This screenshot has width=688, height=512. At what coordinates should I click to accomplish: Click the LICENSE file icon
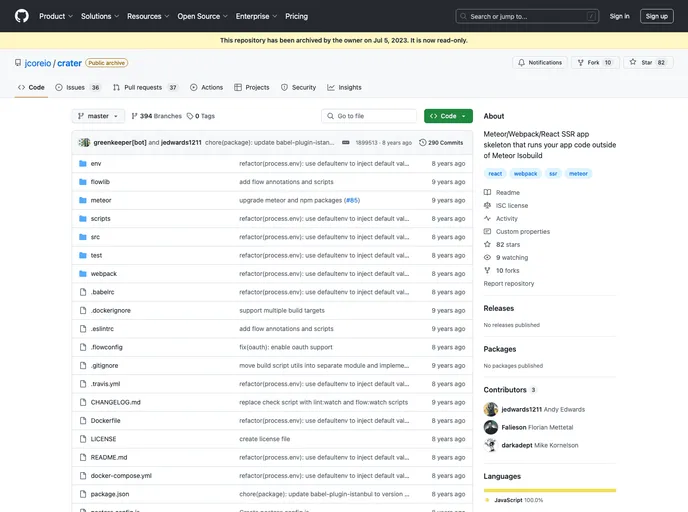pyautogui.click(x=82, y=439)
